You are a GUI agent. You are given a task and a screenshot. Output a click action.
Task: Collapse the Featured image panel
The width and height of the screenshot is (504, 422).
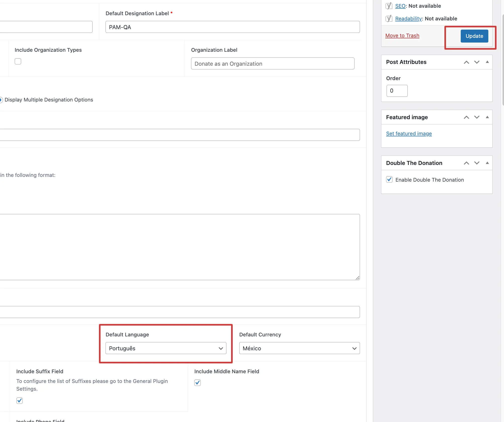click(487, 117)
